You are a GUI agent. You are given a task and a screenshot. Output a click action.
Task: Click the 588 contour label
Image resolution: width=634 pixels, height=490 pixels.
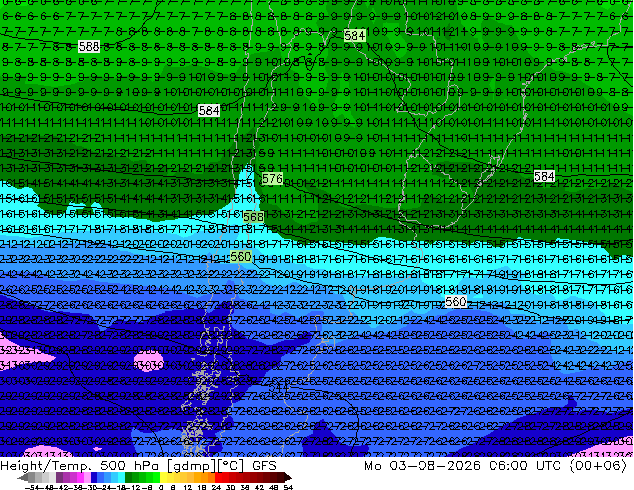click(89, 47)
